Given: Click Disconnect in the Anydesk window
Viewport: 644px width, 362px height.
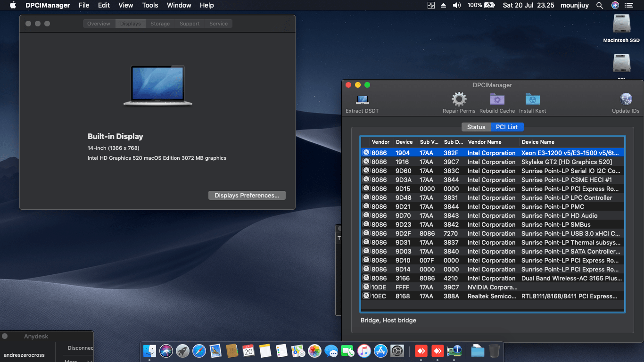Looking at the screenshot, I should click(x=80, y=348).
